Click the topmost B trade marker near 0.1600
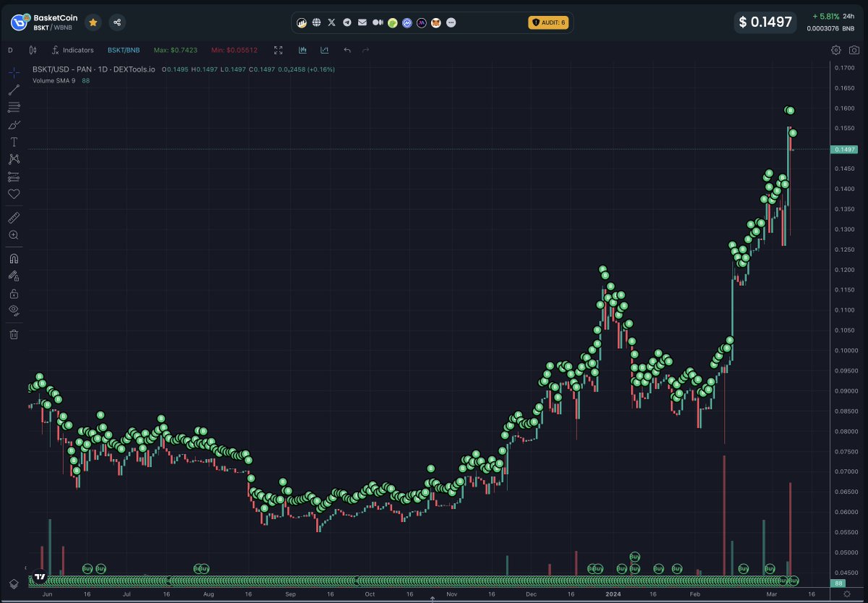The height and width of the screenshot is (603, 868). tap(790, 110)
